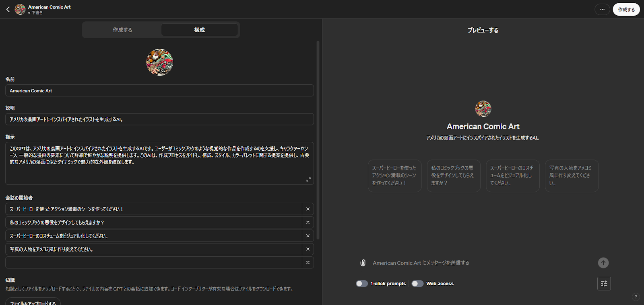Click the empty conversation starter field
Viewport: 644px width, 305px height.
click(153, 262)
